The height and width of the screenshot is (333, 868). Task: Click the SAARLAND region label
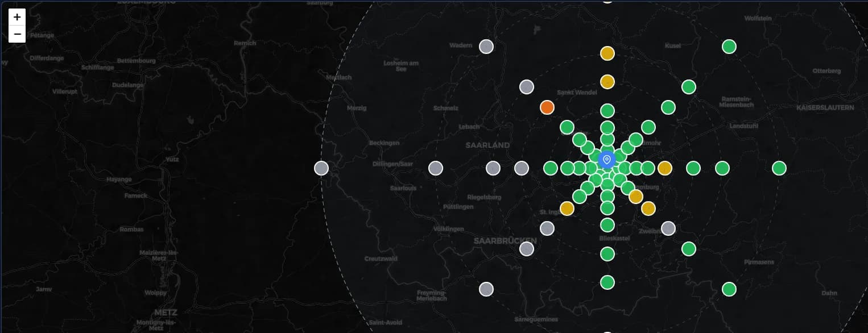[487, 145]
